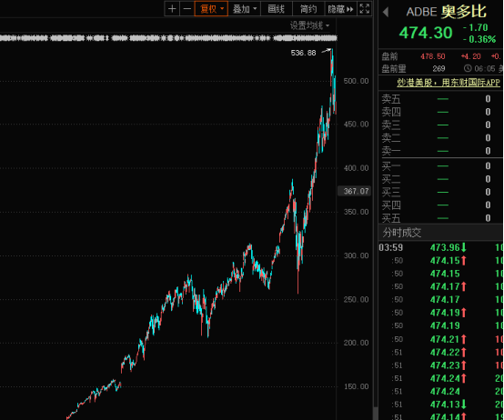This screenshot has height=420, width=504.
Task: Click the 150.00 axis label
Action: 356,386
